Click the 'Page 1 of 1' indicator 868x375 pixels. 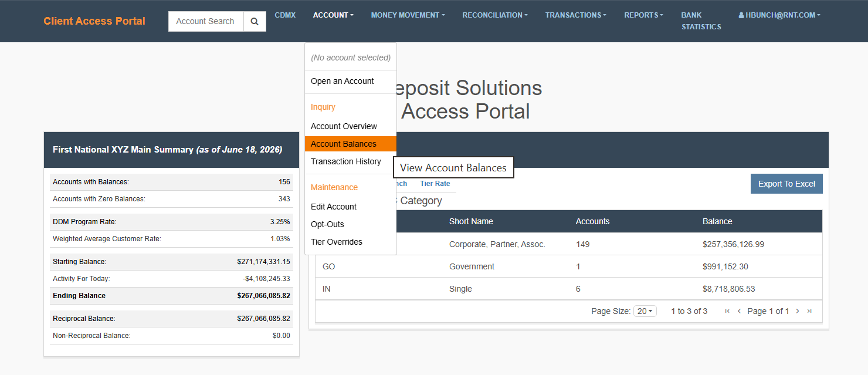coord(768,311)
